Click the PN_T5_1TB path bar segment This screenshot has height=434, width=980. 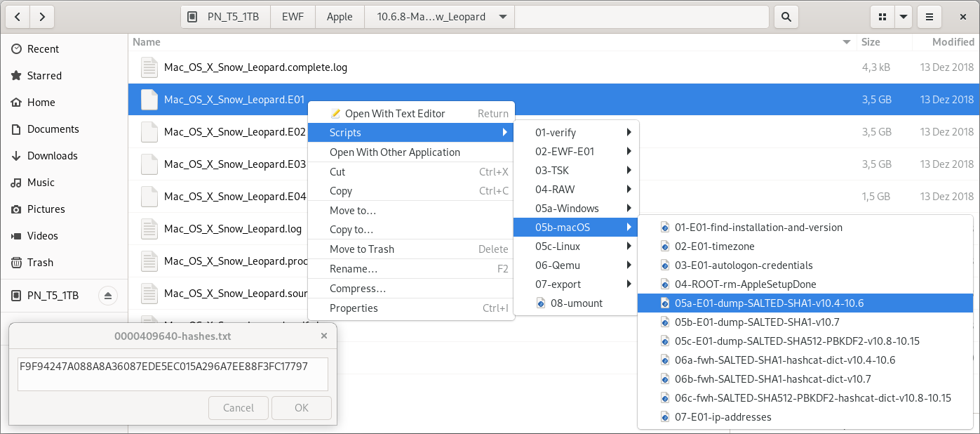pos(224,17)
